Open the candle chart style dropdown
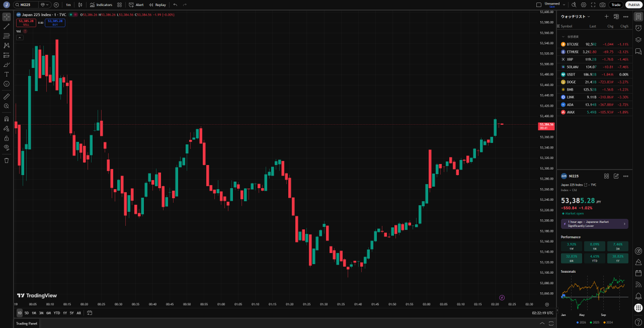Screen dimensions: 644x328 click(80, 4)
